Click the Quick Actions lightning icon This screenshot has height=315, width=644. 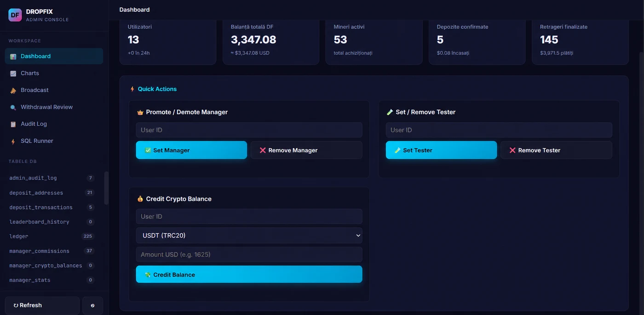(132, 89)
